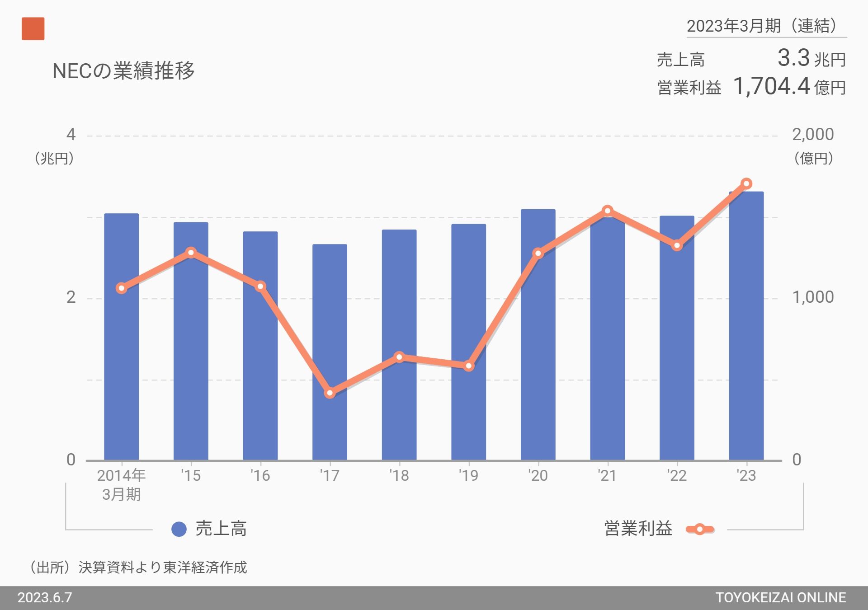The width and height of the screenshot is (868, 610).
Task: Click the 1,704.4 億円 profit figure
Action: [x=789, y=86]
